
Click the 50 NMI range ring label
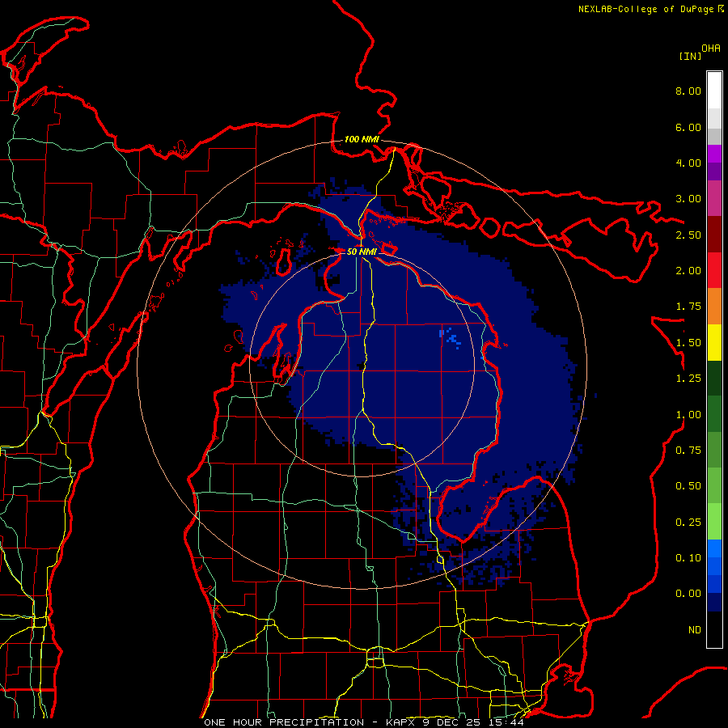point(362,252)
